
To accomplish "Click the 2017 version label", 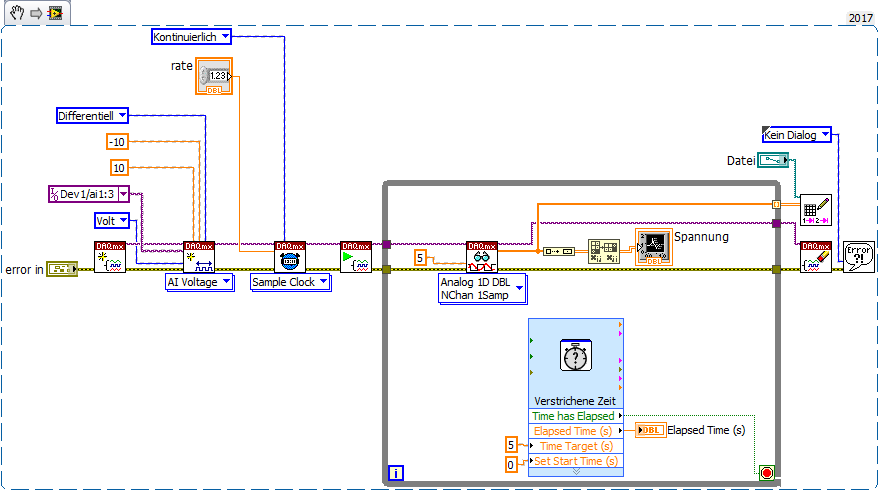I will [x=861, y=18].
